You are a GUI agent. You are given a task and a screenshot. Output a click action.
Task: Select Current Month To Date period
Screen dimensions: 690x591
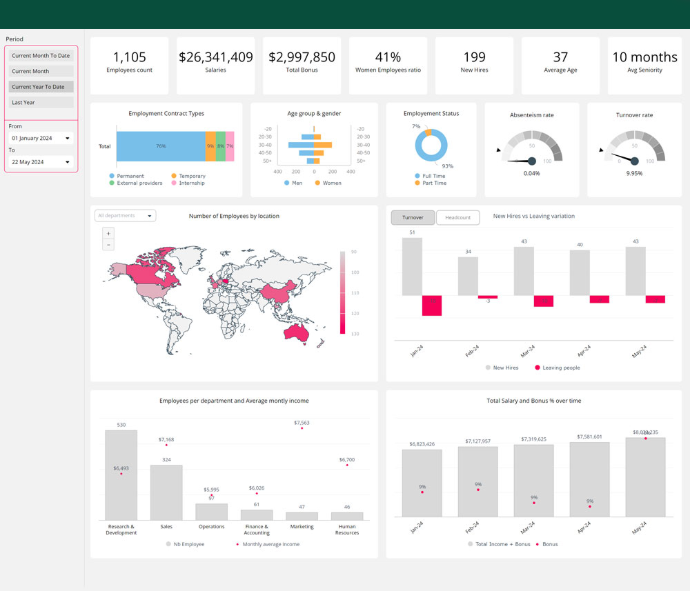point(41,56)
